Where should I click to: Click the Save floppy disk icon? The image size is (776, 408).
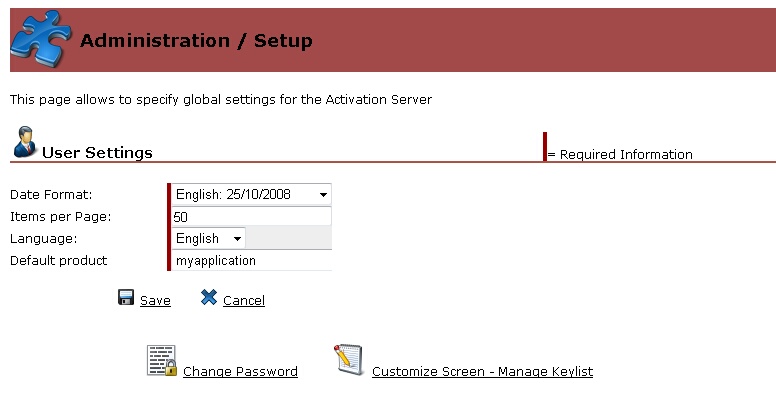[x=127, y=297]
